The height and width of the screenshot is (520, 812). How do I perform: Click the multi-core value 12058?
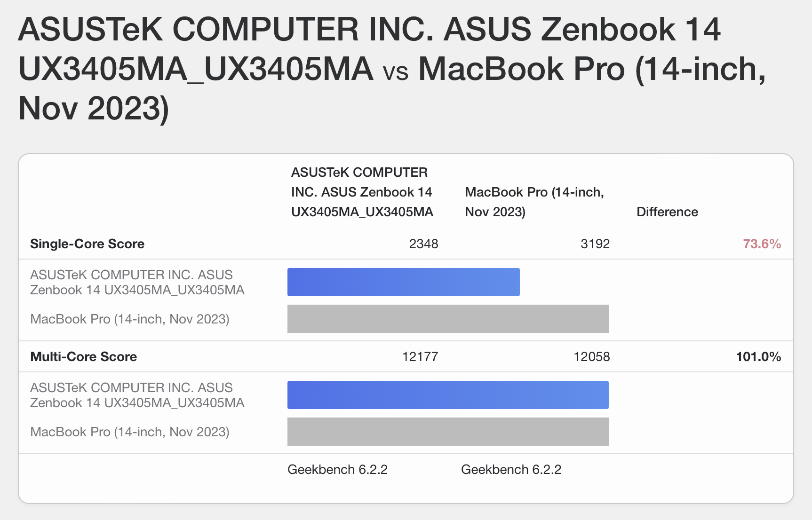coord(592,357)
